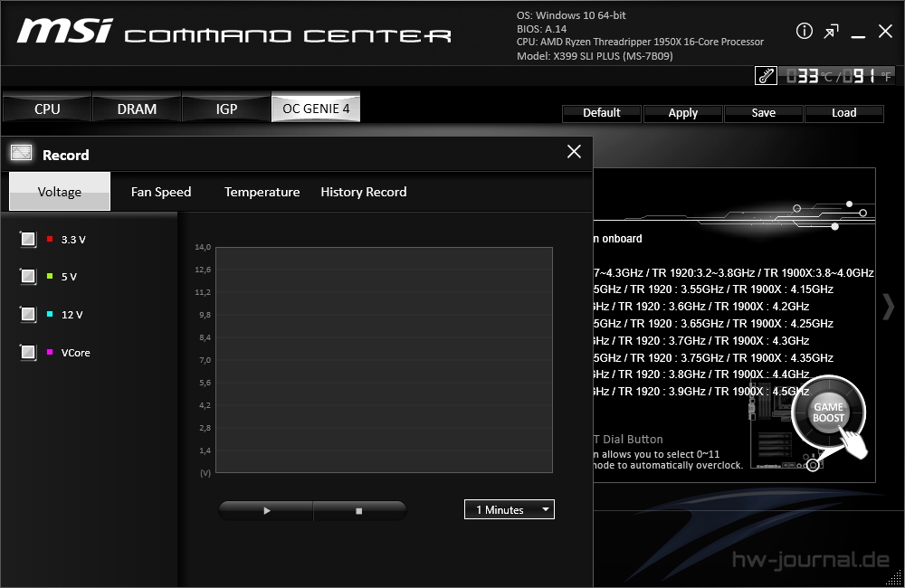Enable the VCore checkbox
Screen dimensions: 905x588
28,352
